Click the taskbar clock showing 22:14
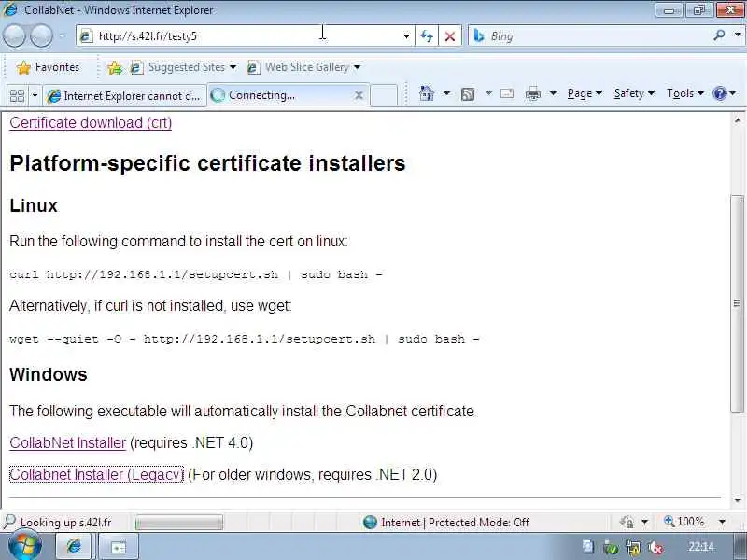This screenshot has height=560, width=747. 700,547
